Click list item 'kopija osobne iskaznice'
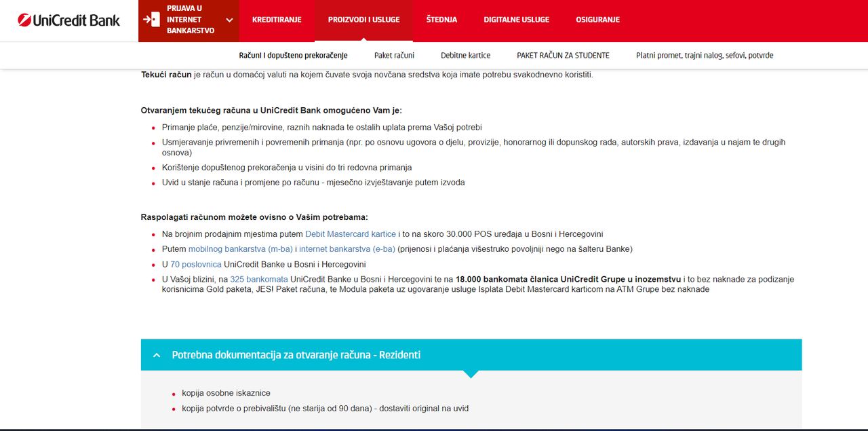Viewport: 868px width, 431px height. click(x=226, y=394)
